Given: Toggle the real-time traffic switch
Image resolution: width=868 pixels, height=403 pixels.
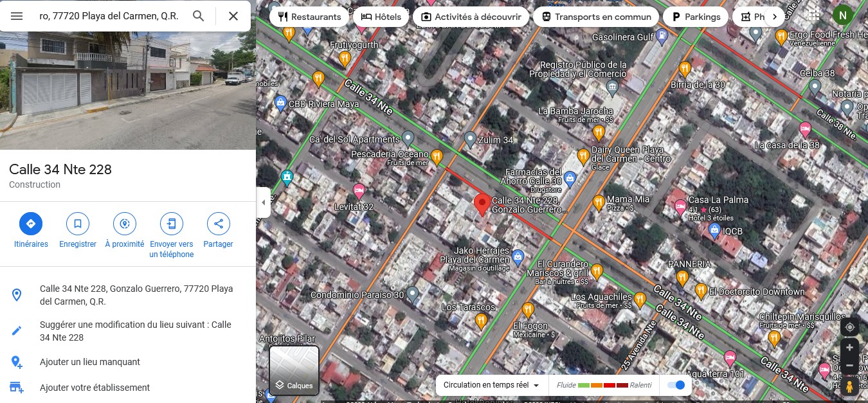Looking at the screenshot, I should (x=676, y=385).
